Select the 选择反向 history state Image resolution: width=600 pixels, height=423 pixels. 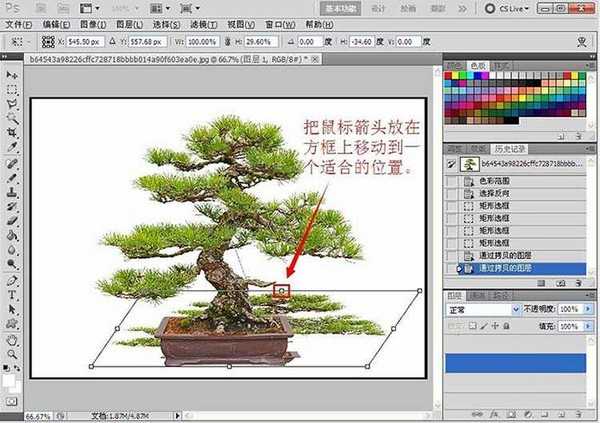(516, 194)
